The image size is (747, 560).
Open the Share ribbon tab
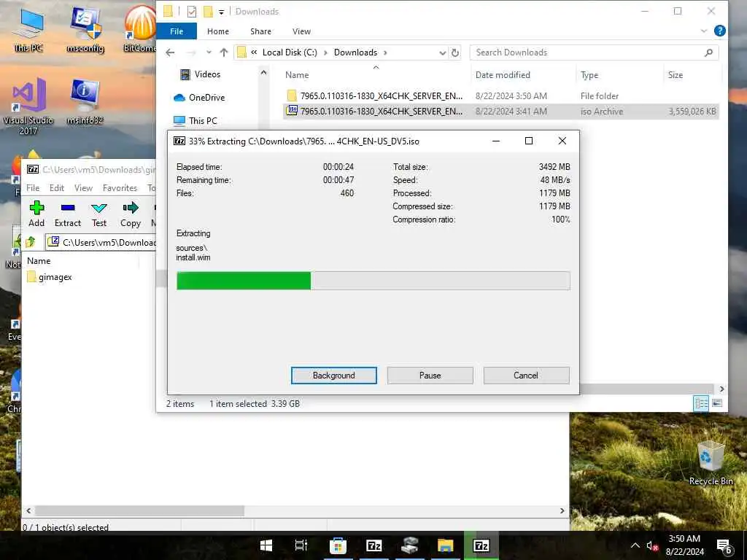pyautogui.click(x=260, y=31)
